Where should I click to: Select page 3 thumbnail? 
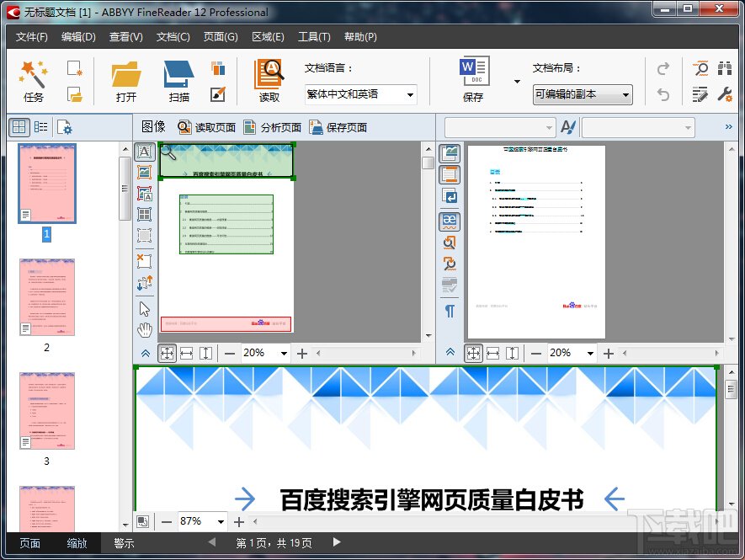point(46,411)
